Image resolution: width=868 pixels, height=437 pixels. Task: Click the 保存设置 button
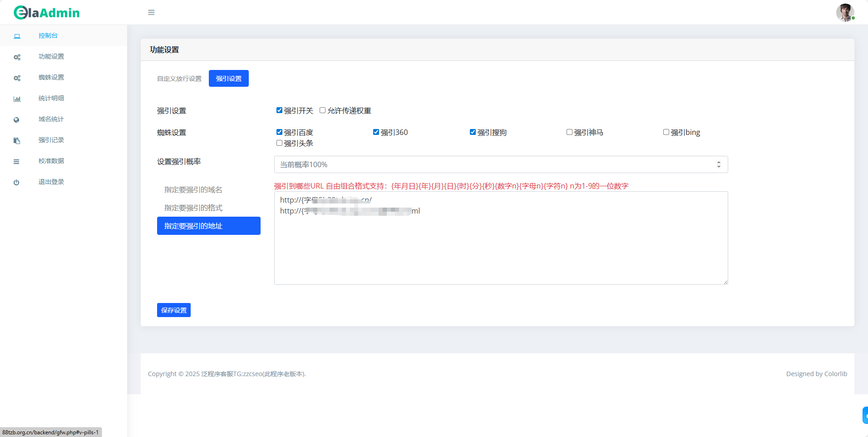click(x=173, y=310)
